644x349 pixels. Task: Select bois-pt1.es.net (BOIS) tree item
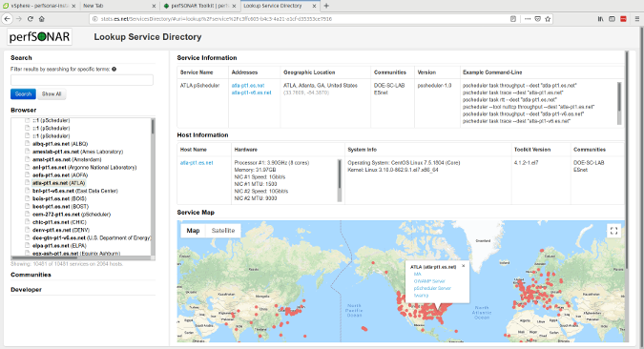tap(59, 198)
